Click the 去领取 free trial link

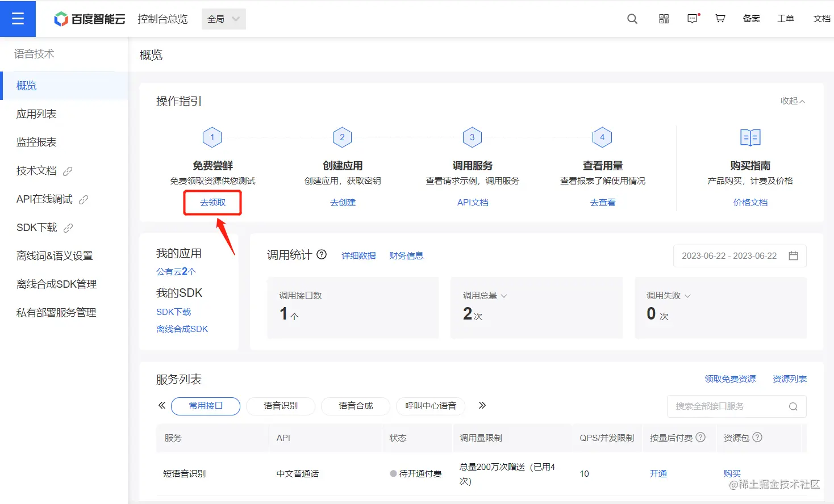pyautogui.click(x=212, y=203)
